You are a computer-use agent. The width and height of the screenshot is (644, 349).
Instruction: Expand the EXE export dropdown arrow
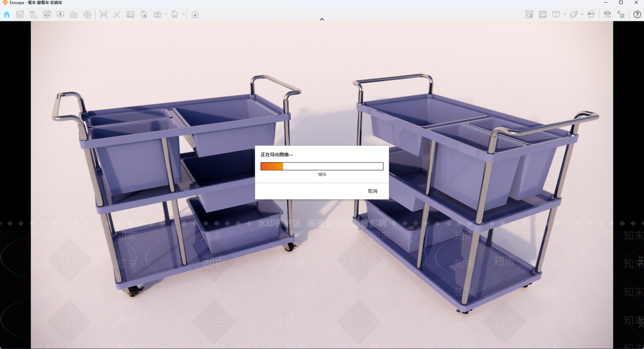pos(184,14)
